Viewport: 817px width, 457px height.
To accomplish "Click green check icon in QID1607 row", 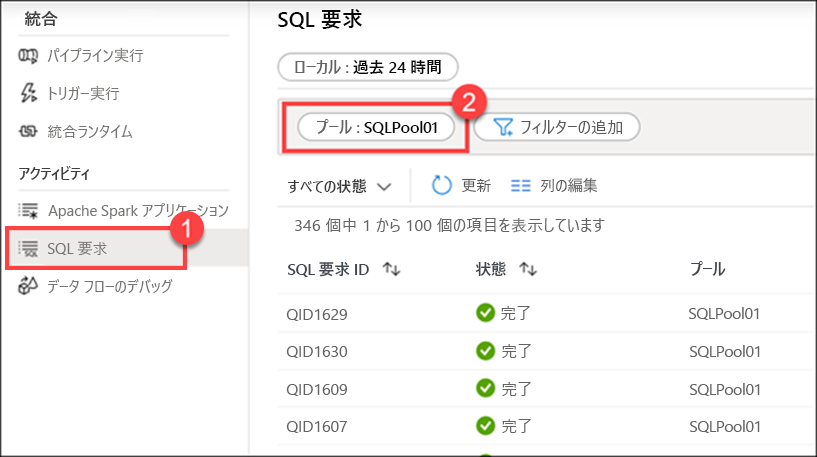I will [485, 426].
